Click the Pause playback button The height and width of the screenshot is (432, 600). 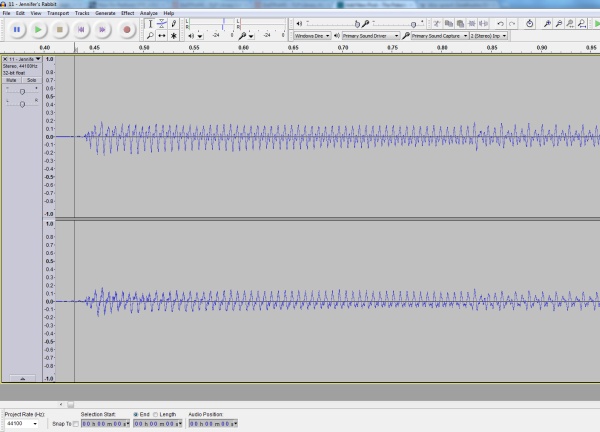[17, 30]
